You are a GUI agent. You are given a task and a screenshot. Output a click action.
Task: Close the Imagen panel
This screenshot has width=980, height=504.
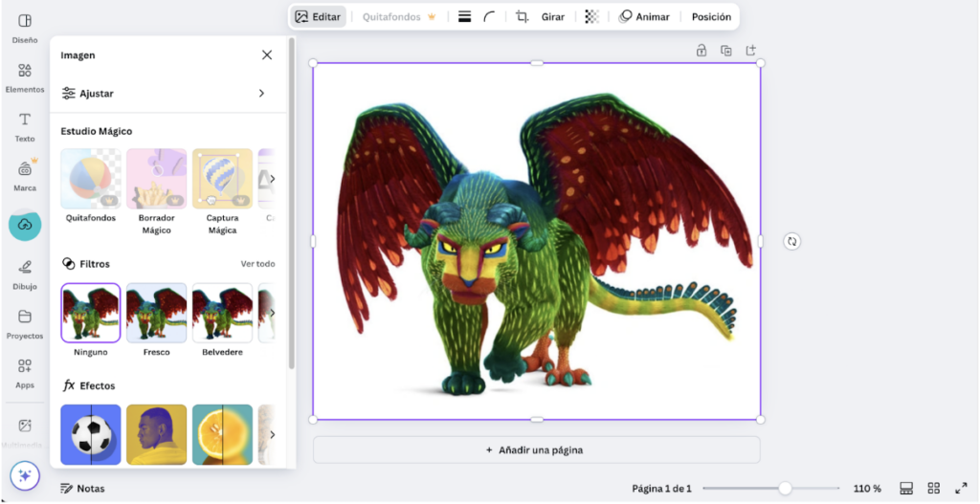tap(267, 55)
